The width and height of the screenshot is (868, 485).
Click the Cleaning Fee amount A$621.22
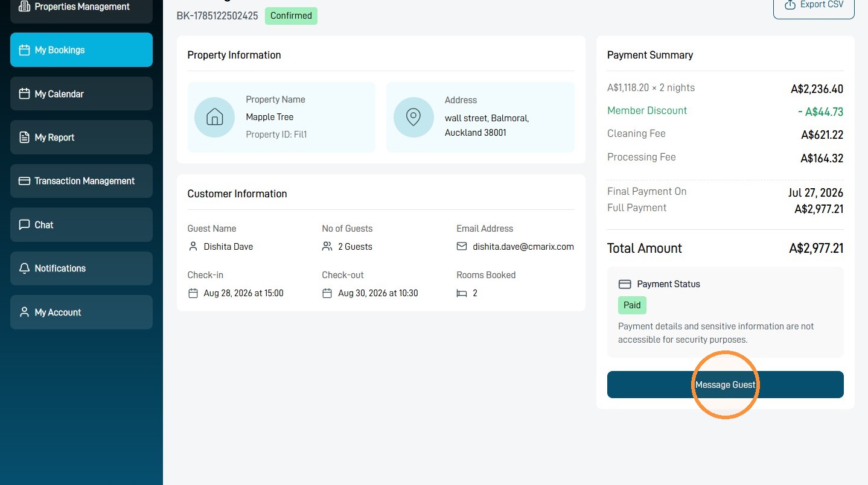point(822,135)
